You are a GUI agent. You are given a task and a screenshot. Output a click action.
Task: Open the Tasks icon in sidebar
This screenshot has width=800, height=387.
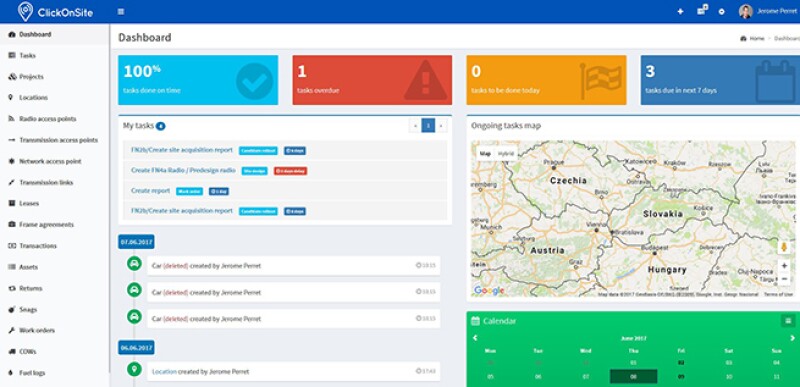tap(12, 56)
